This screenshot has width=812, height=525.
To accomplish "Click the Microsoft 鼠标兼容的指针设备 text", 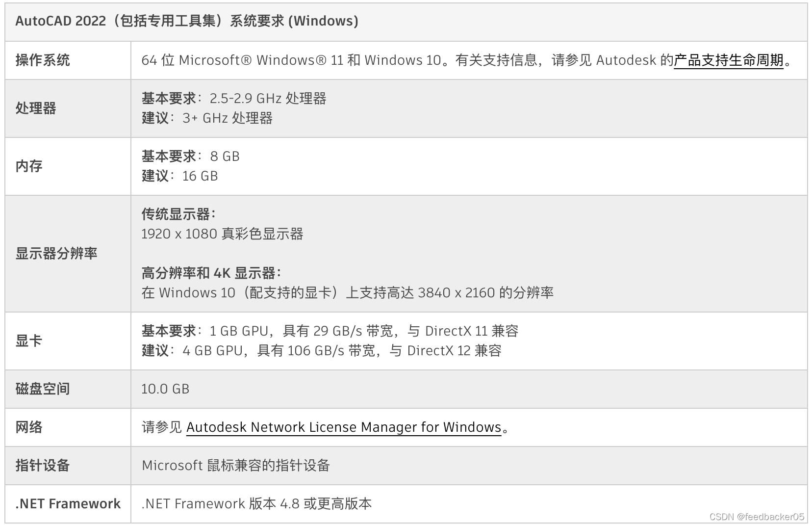I will tap(236, 466).
